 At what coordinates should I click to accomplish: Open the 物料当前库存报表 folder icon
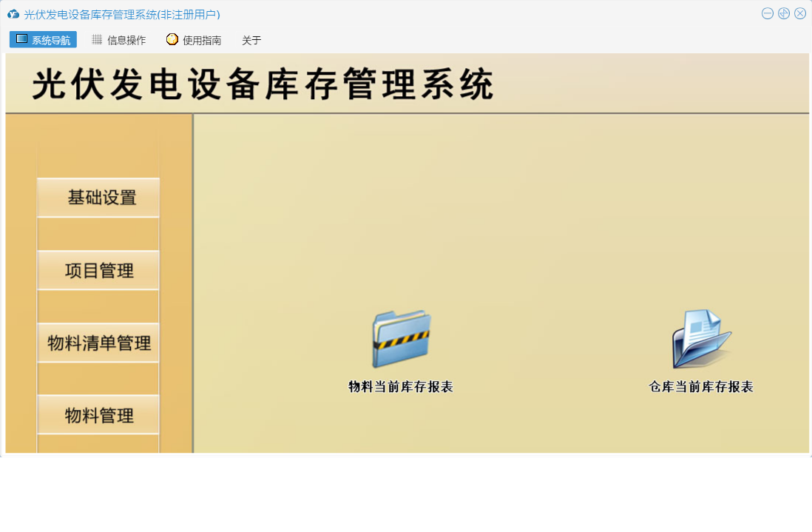click(x=401, y=339)
